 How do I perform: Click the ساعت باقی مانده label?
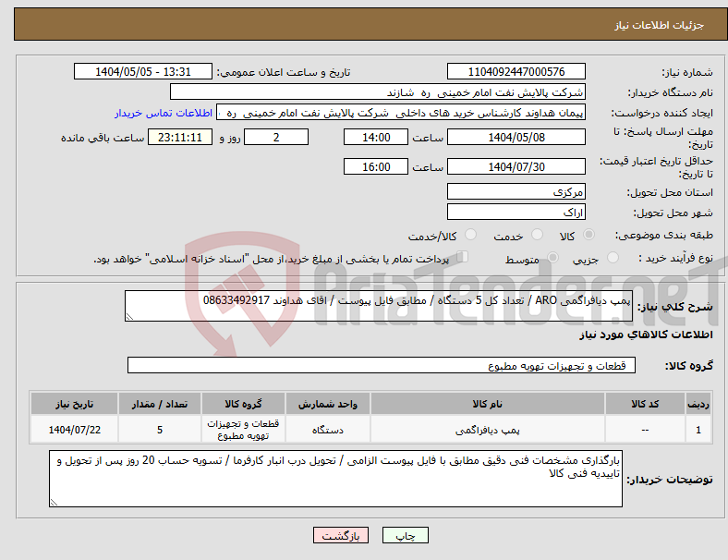(x=103, y=138)
